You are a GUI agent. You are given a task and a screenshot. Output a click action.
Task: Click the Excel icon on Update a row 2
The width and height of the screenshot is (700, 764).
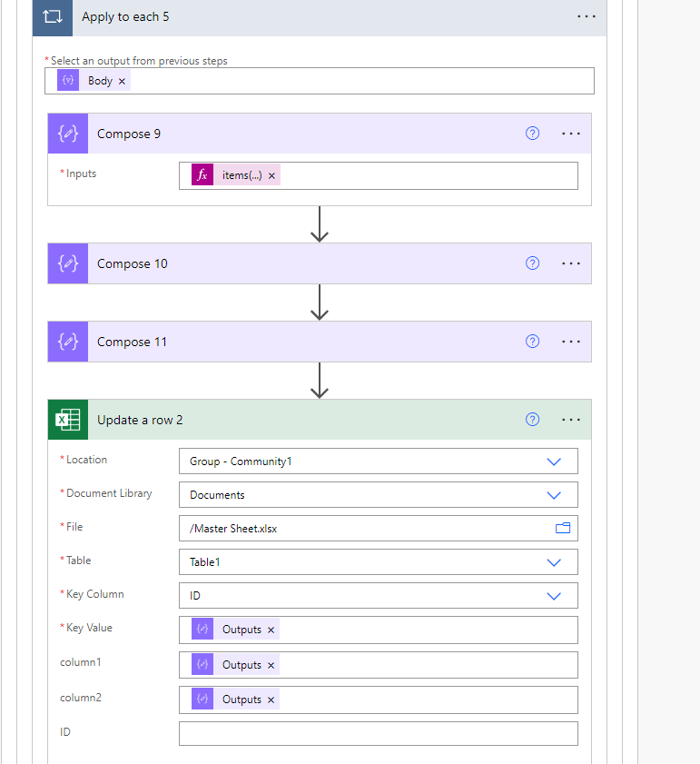[68, 420]
